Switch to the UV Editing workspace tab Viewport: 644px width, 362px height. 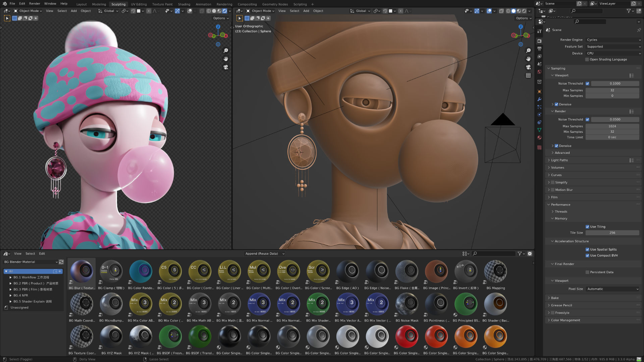click(x=139, y=4)
